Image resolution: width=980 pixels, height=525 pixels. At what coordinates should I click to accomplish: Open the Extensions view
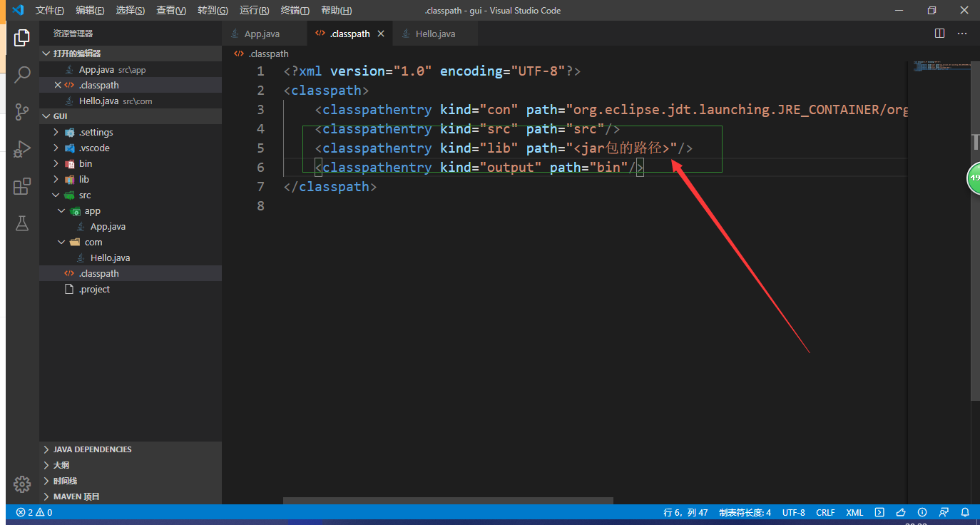point(21,186)
